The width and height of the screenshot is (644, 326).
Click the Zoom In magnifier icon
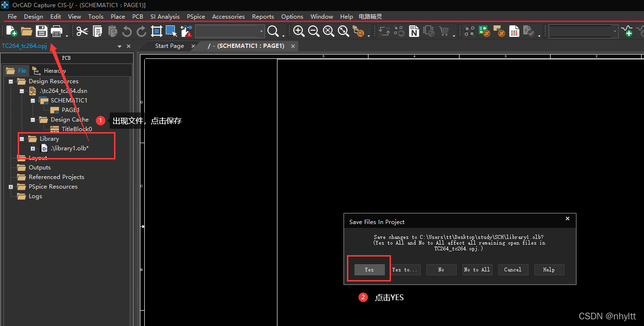[299, 32]
